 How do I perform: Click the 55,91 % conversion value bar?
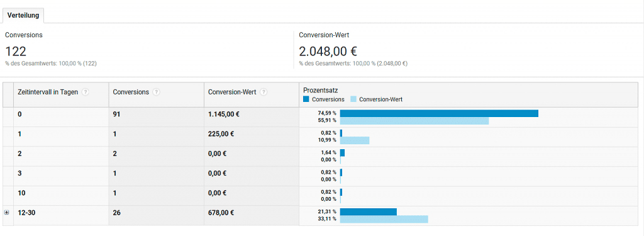[414, 121]
